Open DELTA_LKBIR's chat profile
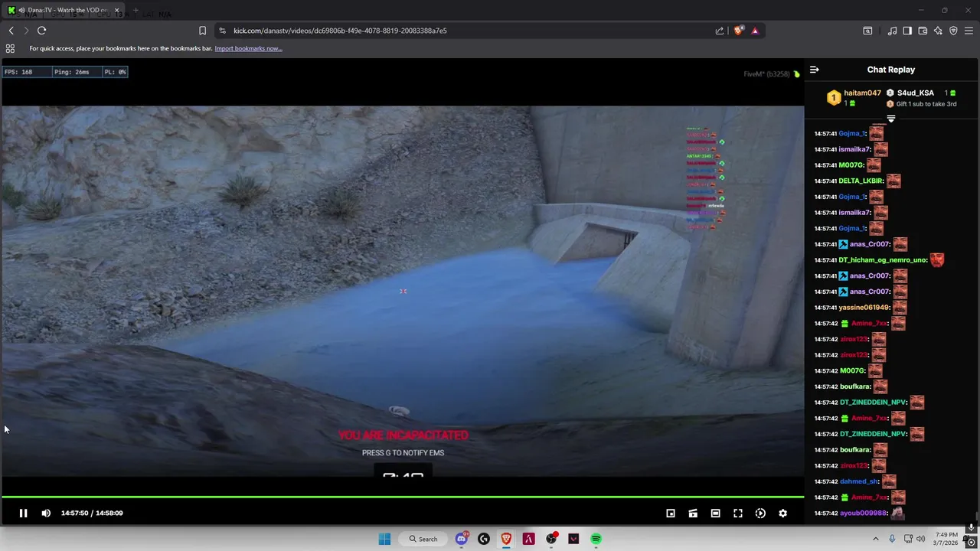This screenshot has width=980, height=551. click(861, 181)
